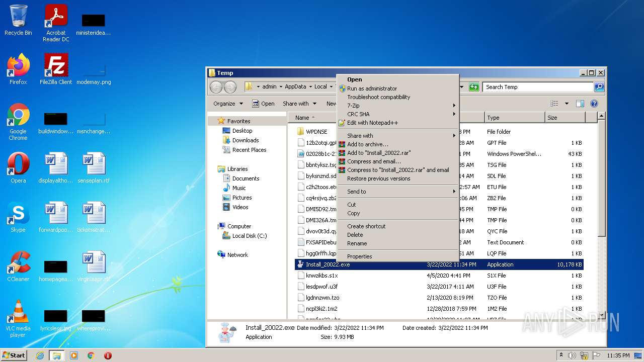Select Add to "Install_20022.rar"
Viewport: 644px width, 362px height.
pos(397,153)
